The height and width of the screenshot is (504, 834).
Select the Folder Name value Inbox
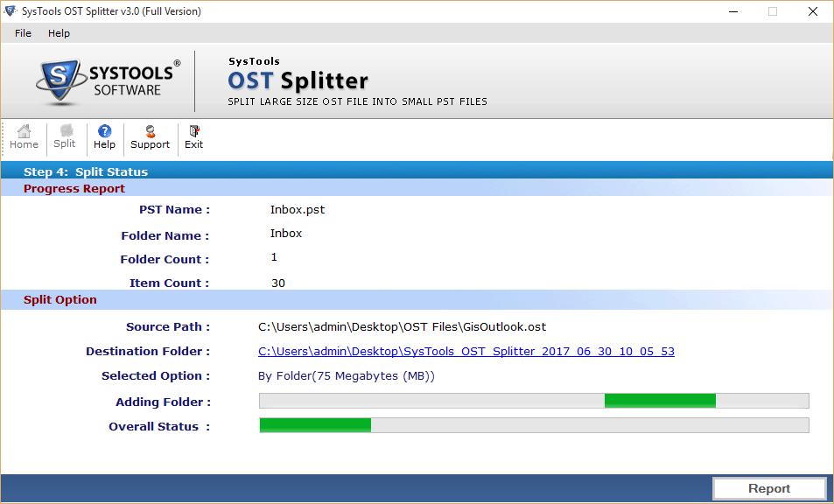click(286, 234)
